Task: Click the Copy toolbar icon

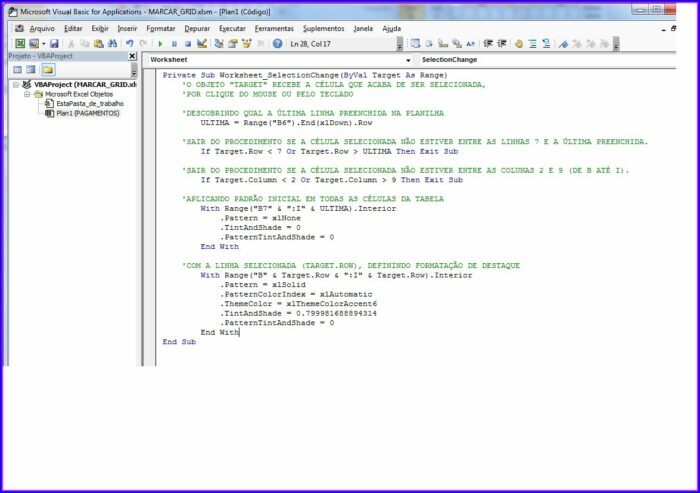Action: click(x=85, y=43)
